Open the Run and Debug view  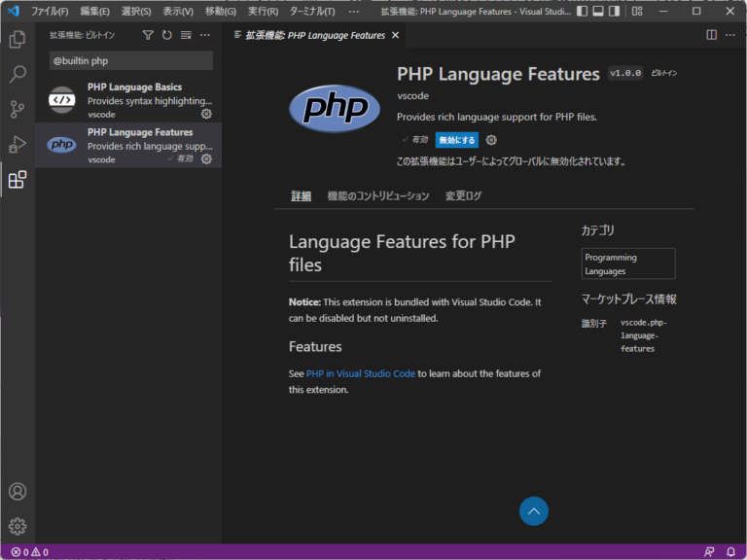[18, 144]
